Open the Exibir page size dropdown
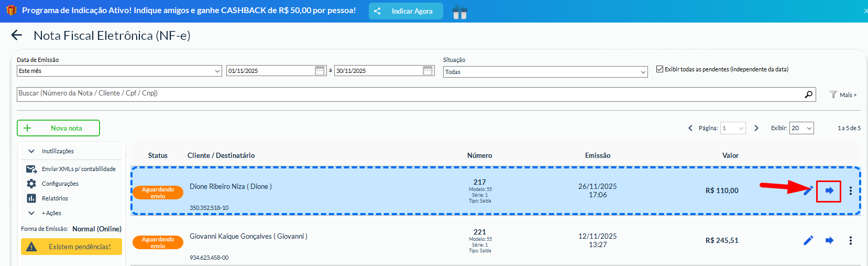The height and width of the screenshot is (266, 868). pos(801,128)
